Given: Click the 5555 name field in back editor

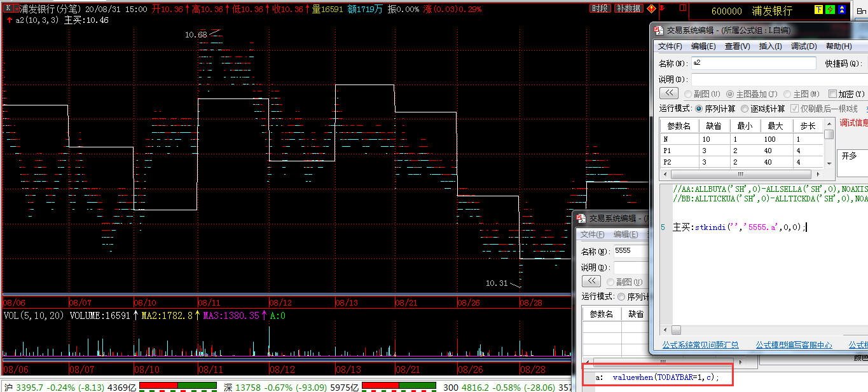Looking at the screenshot, I should click(x=631, y=251).
